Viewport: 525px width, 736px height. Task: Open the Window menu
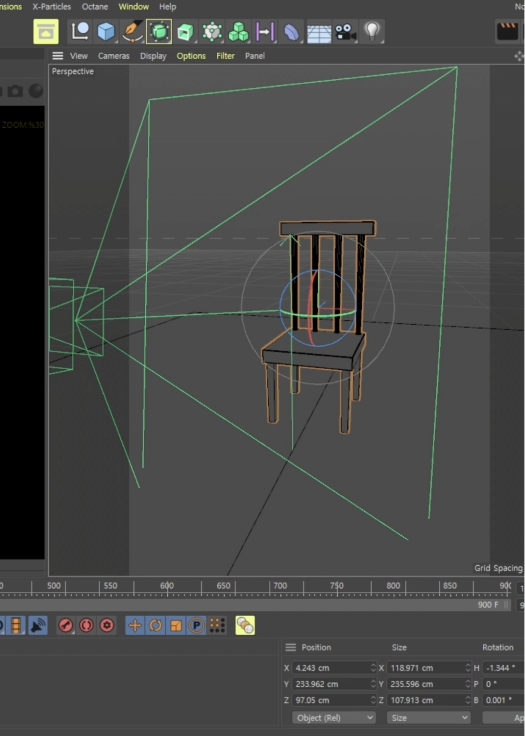click(x=133, y=7)
